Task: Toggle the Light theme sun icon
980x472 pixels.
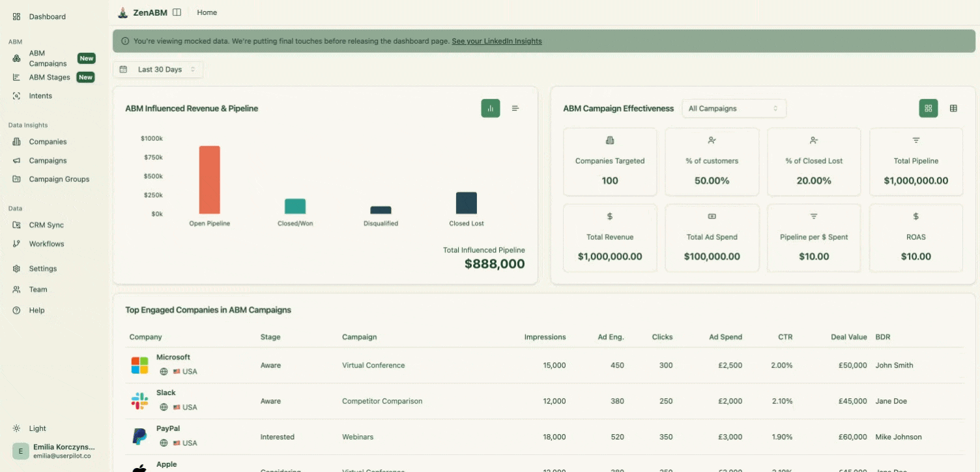Action: [16, 428]
